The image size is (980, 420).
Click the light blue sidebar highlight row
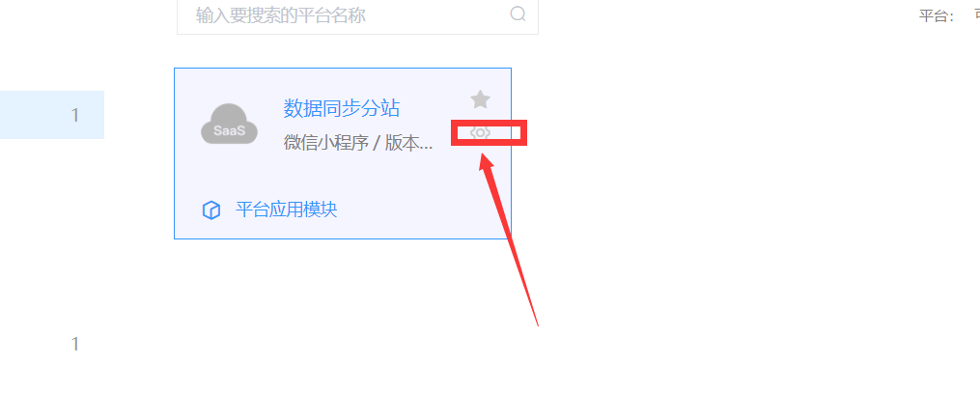point(52,115)
